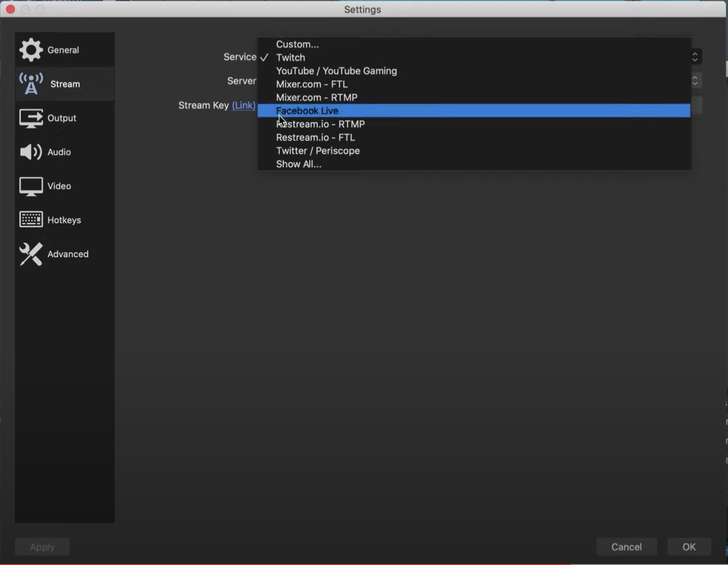The height and width of the screenshot is (565, 728).
Task: Click the Service dropdown arrows
Action: point(695,56)
